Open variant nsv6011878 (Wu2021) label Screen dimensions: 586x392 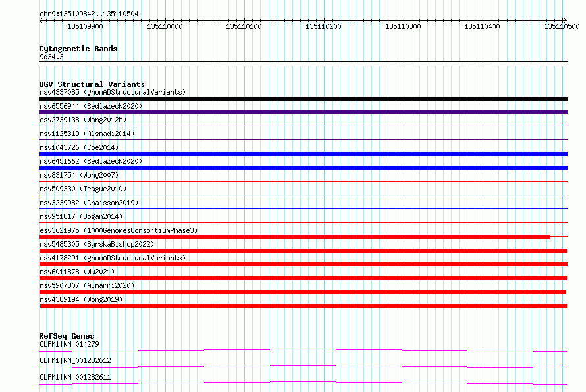click(x=77, y=272)
